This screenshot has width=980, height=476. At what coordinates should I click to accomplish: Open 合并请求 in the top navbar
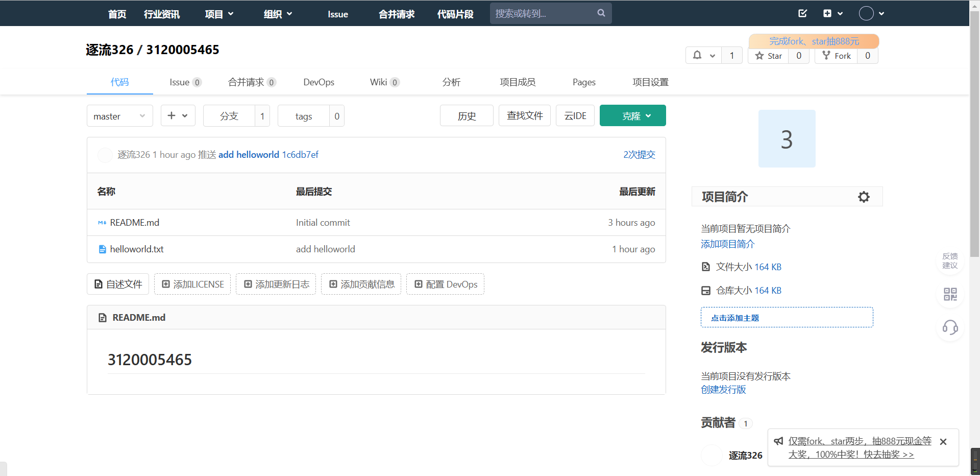397,14
